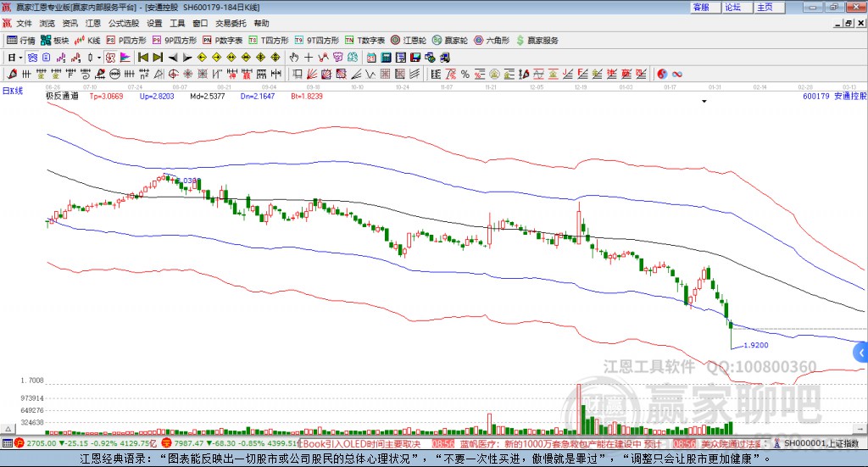Open the 六角形 hexagon tool
This screenshot has height=467, width=868.
[x=492, y=40]
